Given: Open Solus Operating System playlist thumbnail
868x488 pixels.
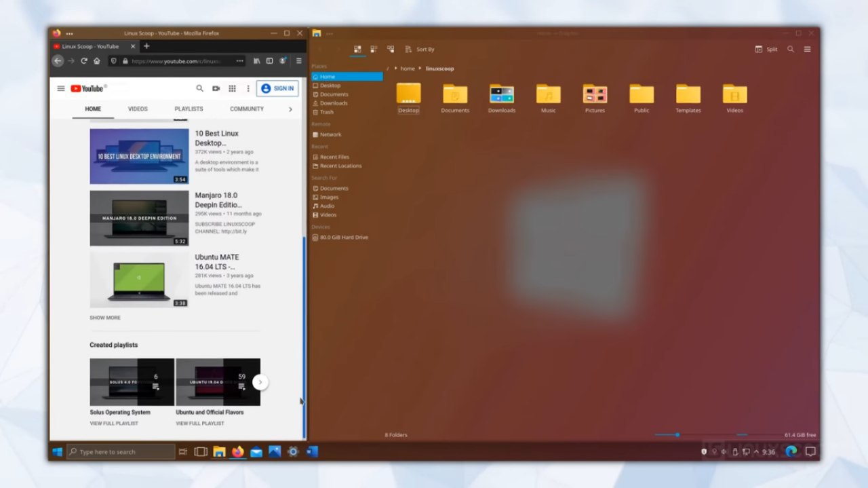Looking at the screenshot, I should click(132, 382).
